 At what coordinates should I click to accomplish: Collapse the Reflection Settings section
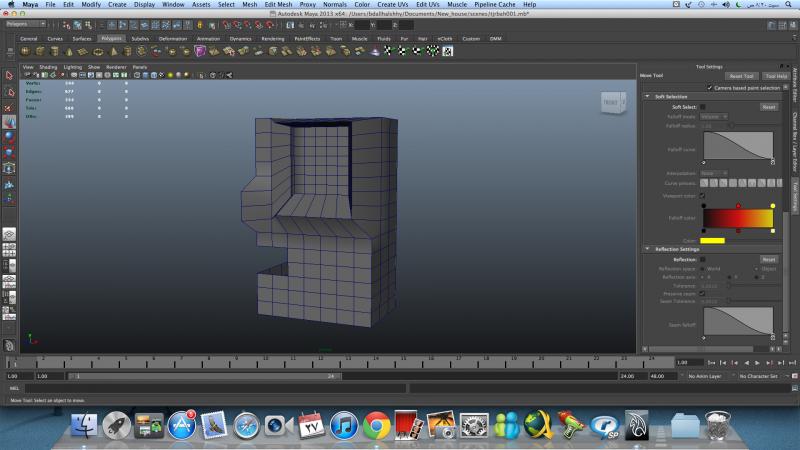click(x=645, y=249)
